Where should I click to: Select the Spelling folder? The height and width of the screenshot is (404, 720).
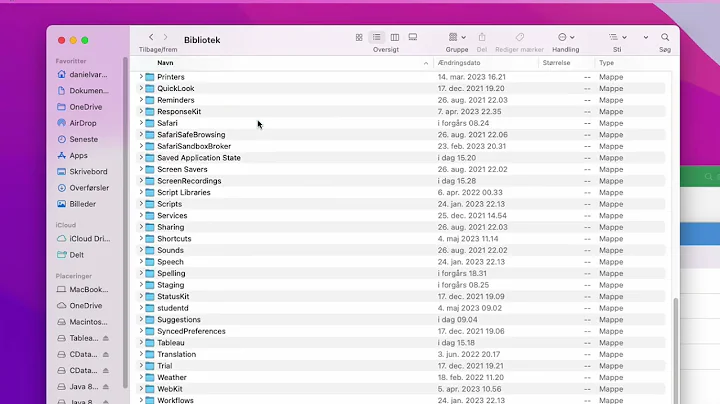point(401,273)
